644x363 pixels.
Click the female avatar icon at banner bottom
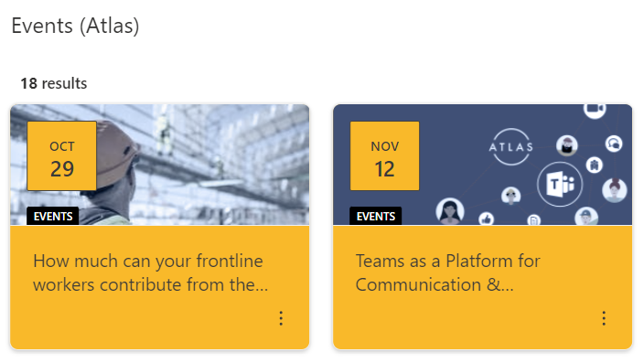coord(450,211)
